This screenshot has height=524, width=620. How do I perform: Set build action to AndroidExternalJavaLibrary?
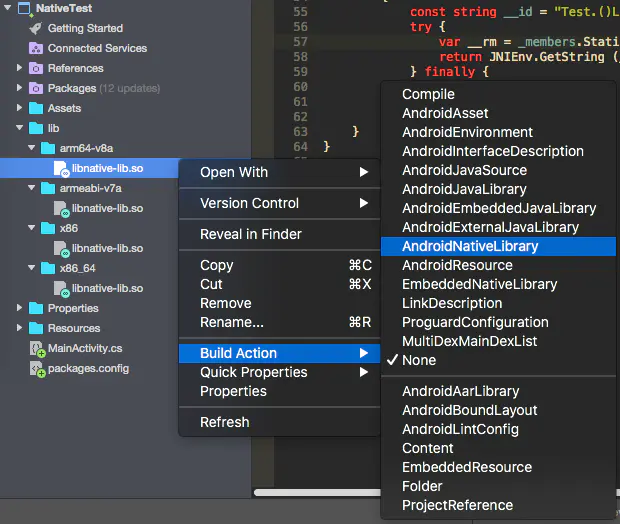coord(498,227)
